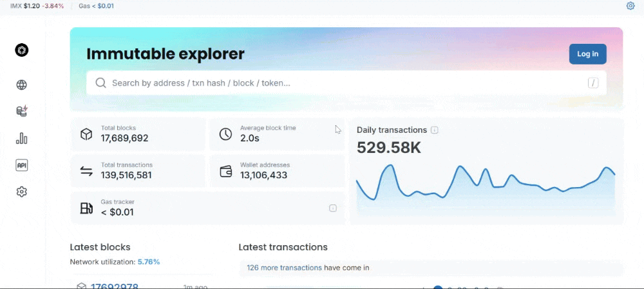Click the Average block time 2.0s value
The image size is (644, 289).
(250, 138)
